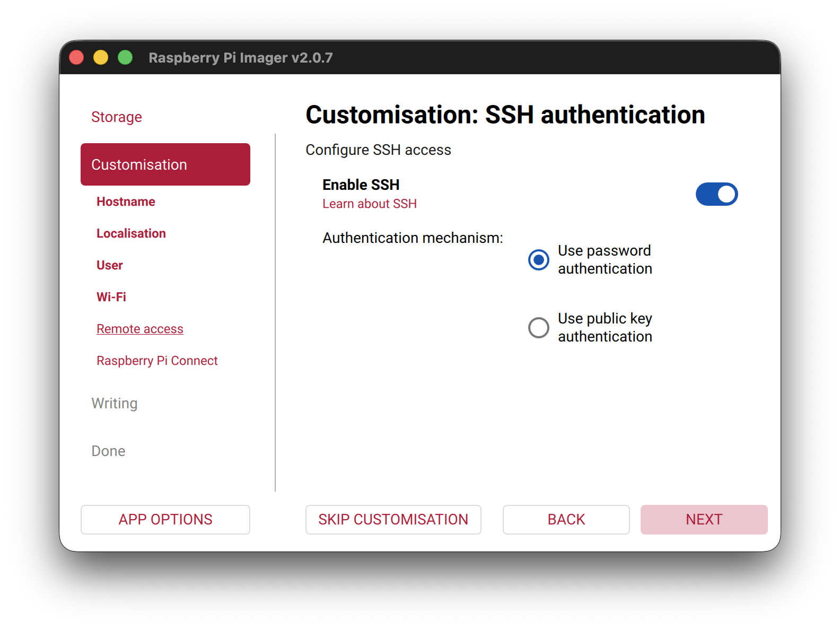Click the Raspberry Pi Imager v2.0.7 title

click(241, 57)
